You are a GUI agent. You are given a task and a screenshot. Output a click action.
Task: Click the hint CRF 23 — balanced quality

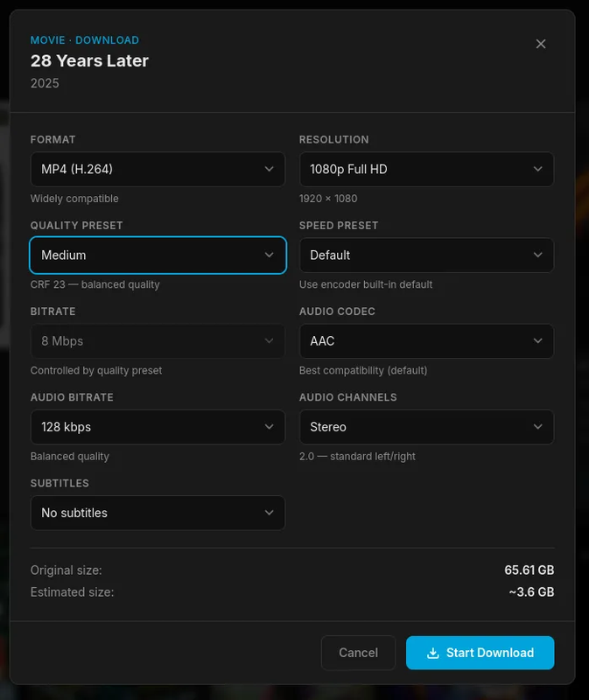point(95,284)
